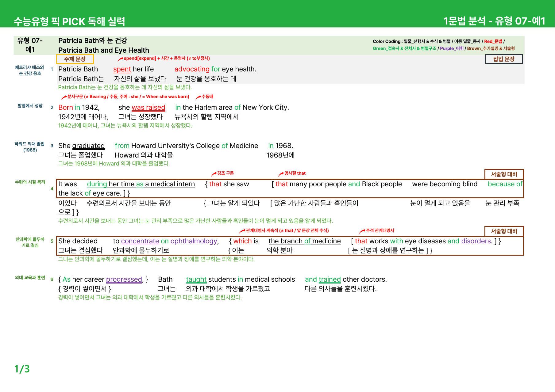Click the green underlined word 'taught'

(x=196, y=280)
